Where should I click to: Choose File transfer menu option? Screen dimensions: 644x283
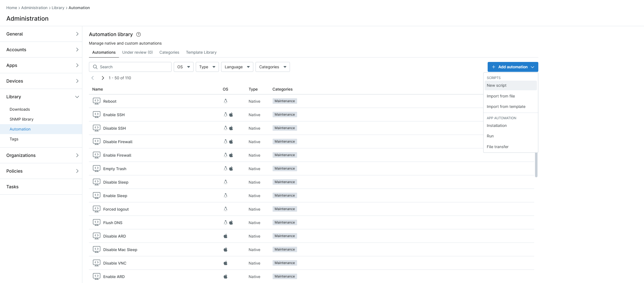coord(511,147)
